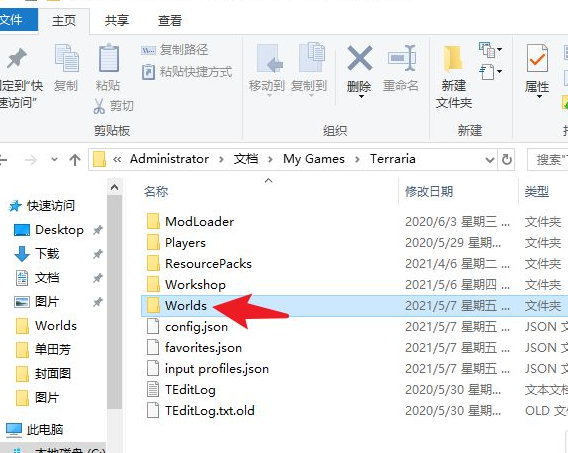
Task: Click the Rename icon in ribbon
Action: (x=401, y=58)
